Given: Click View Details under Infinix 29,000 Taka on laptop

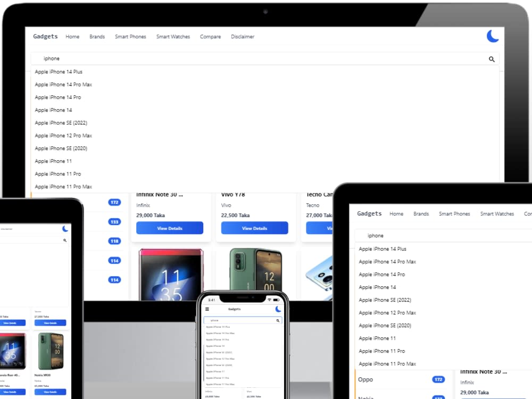Looking at the screenshot, I should point(170,228).
